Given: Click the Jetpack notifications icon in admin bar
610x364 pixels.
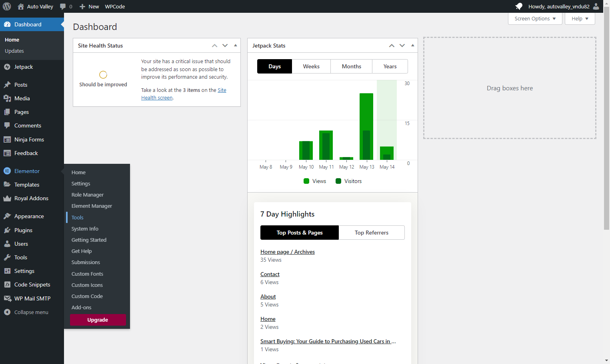Looking at the screenshot, I should (x=519, y=6).
